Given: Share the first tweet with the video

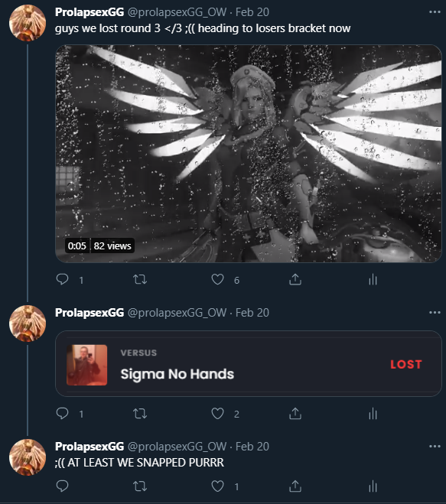Looking at the screenshot, I should tap(295, 279).
